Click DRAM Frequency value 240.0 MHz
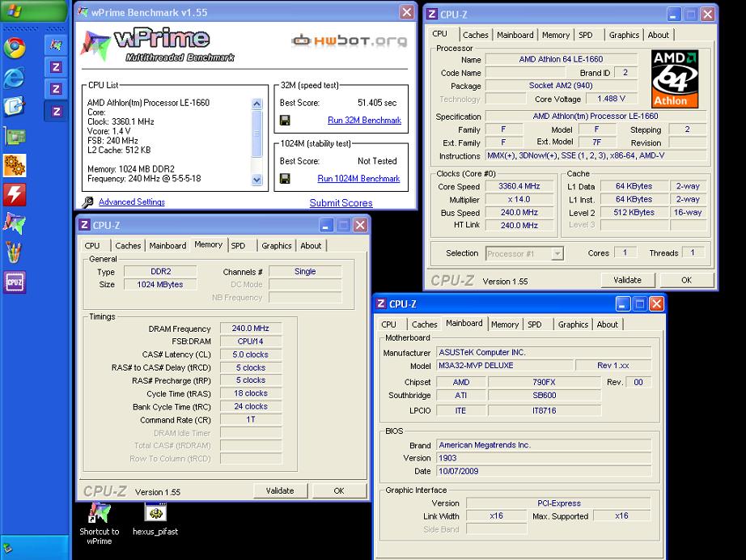746x560 pixels. [x=251, y=329]
